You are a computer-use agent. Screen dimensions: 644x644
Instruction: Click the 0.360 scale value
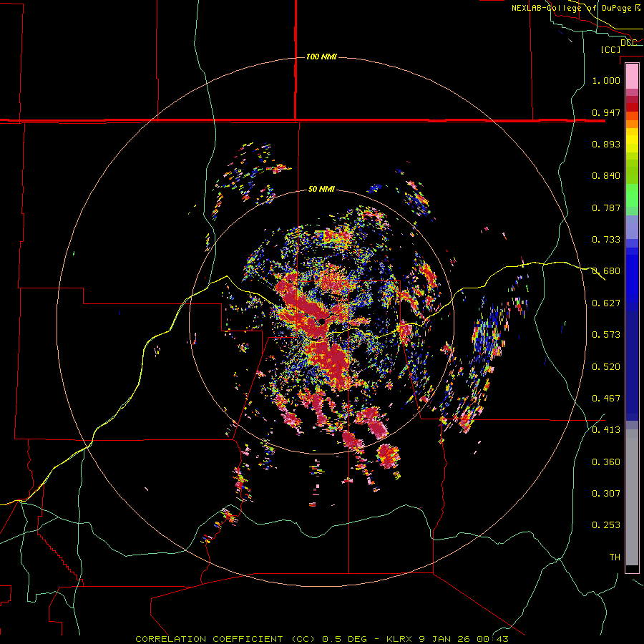[606, 462]
